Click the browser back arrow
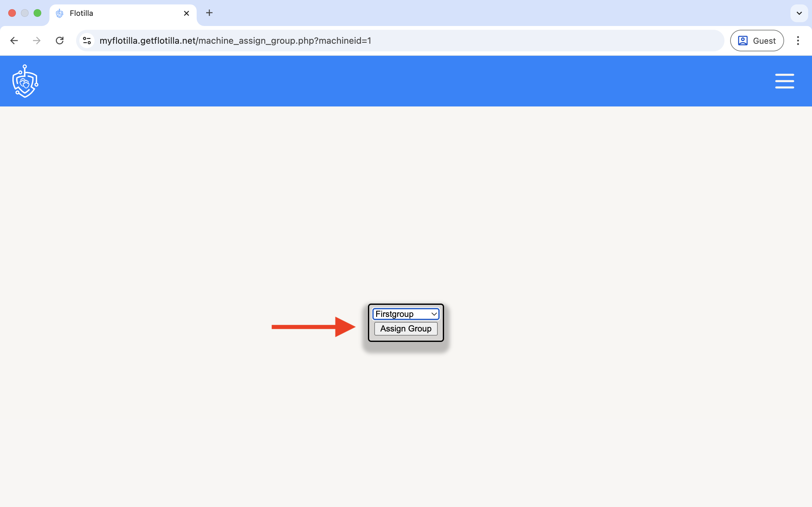The image size is (812, 507). (x=14, y=41)
